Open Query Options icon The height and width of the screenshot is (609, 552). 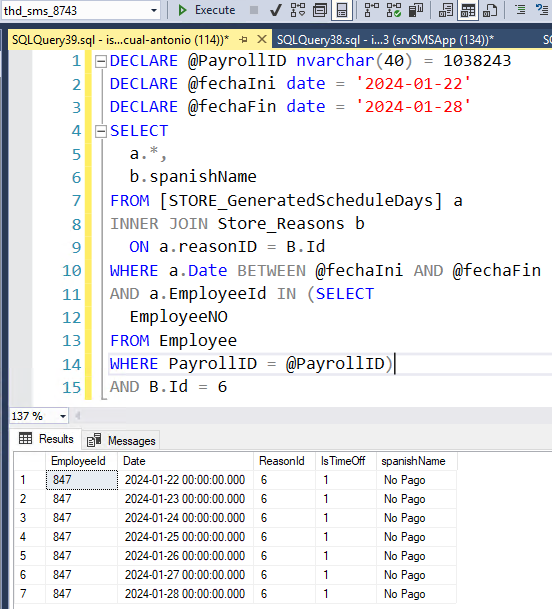point(320,10)
